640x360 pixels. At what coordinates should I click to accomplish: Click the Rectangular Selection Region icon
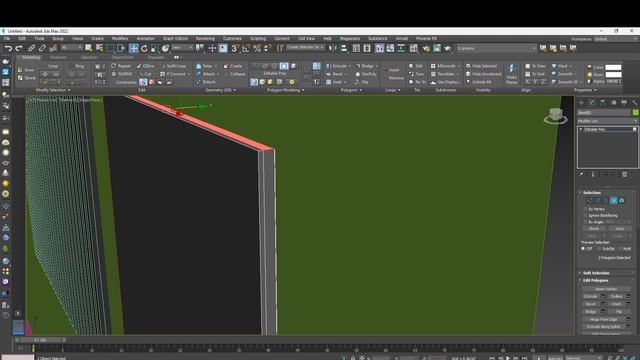click(x=110, y=48)
